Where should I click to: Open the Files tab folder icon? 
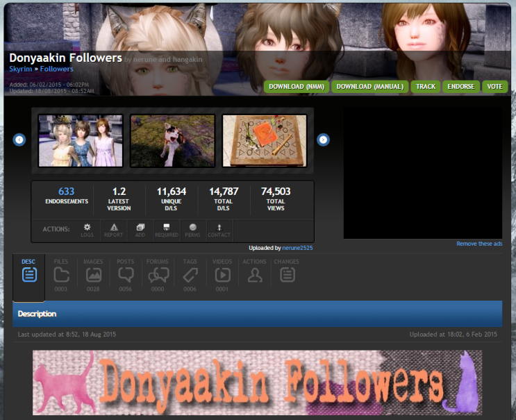click(61, 275)
